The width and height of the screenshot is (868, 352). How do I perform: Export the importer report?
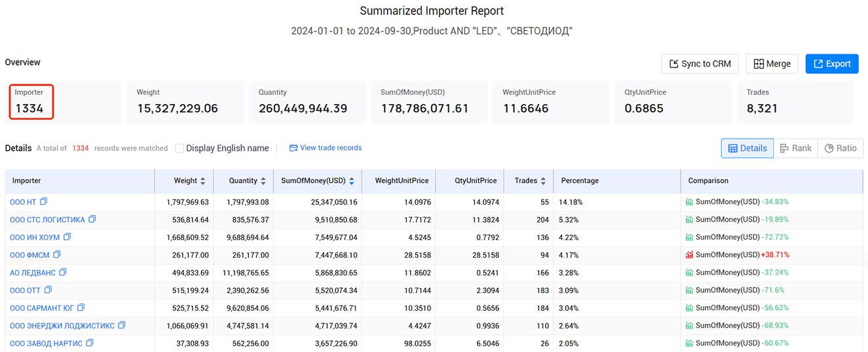[x=832, y=63]
